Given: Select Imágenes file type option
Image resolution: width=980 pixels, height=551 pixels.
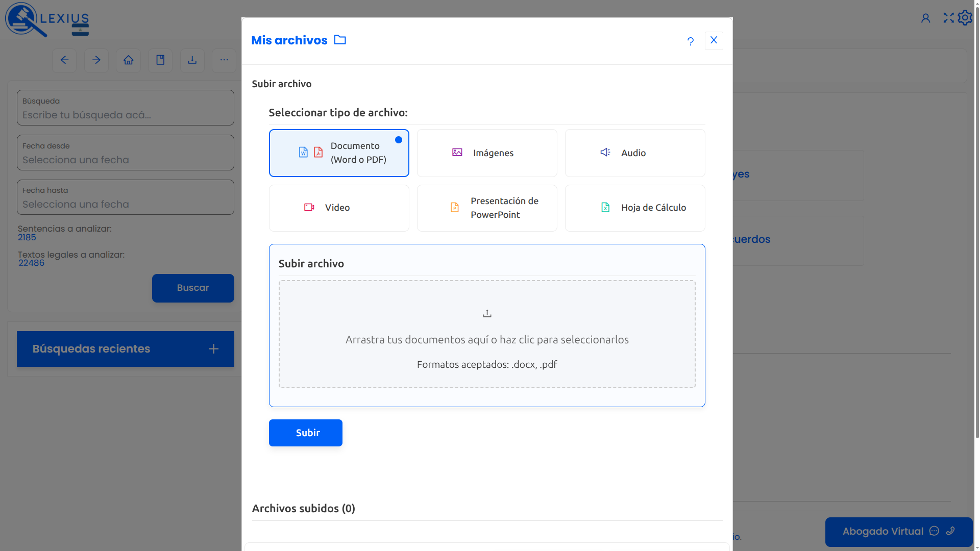Looking at the screenshot, I should coord(487,153).
